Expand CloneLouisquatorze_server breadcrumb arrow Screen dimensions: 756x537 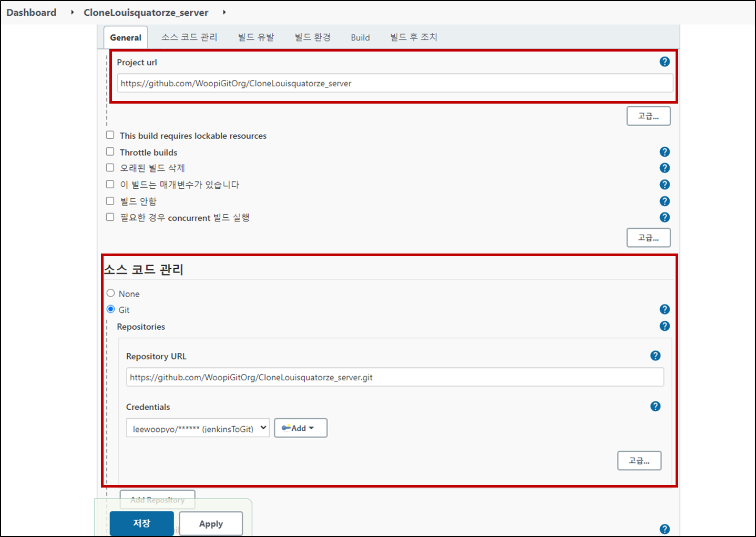(x=224, y=12)
